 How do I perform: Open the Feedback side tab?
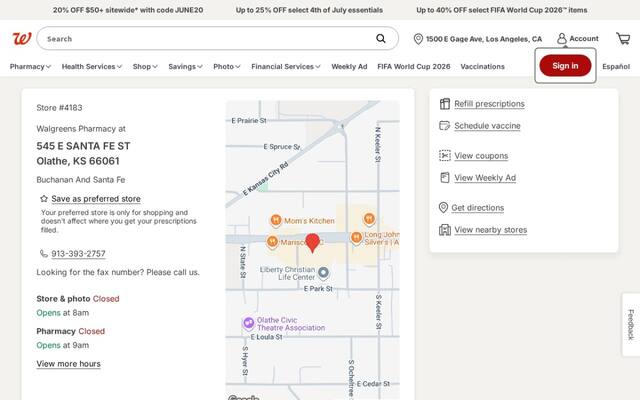pos(631,324)
